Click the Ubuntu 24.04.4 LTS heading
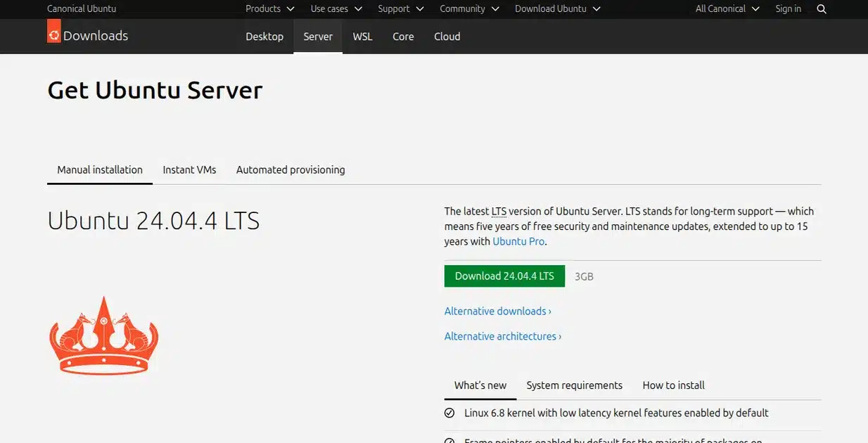 pyautogui.click(x=153, y=221)
